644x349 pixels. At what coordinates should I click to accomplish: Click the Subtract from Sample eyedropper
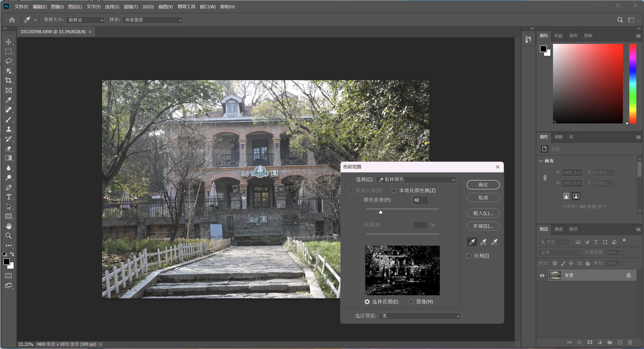coord(494,242)
